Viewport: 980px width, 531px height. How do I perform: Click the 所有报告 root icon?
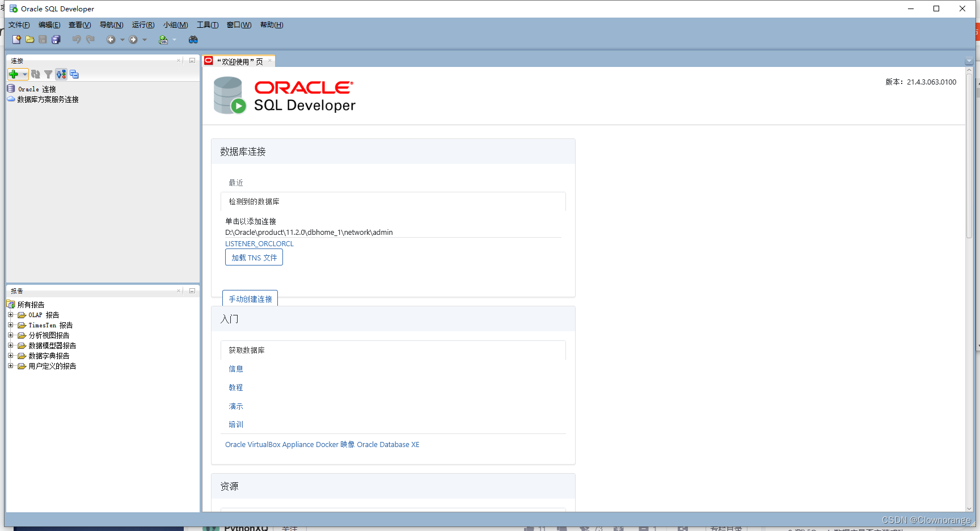pos(11,305)
